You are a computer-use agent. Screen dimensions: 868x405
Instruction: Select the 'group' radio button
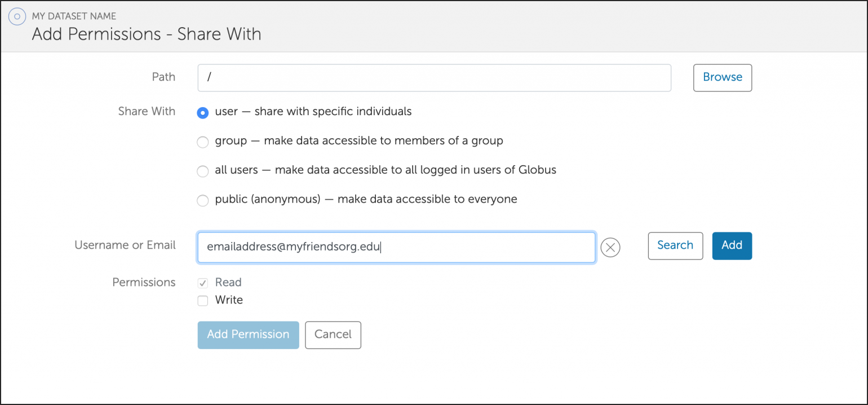coord(203,142)
